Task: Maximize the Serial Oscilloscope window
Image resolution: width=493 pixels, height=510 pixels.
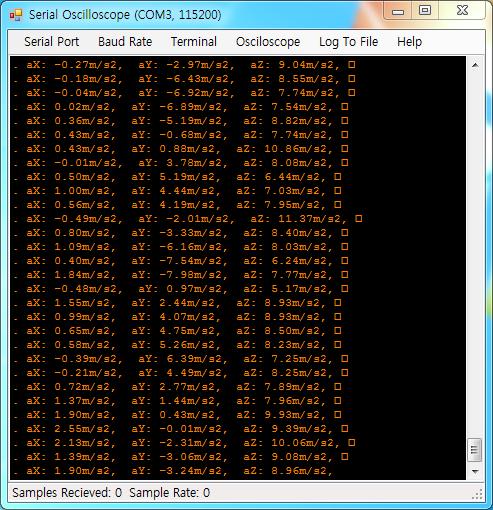Action: (425, 11)
